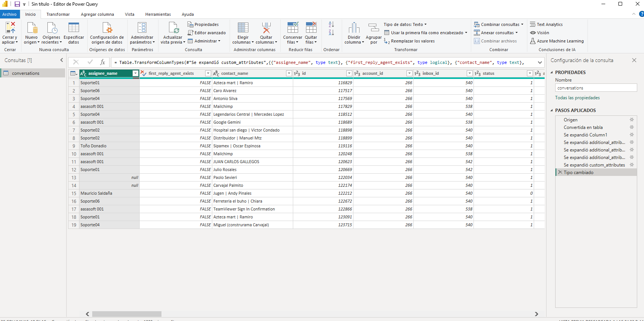Click the query Nombre input field

pyautogui.click(x=596, y=88)
